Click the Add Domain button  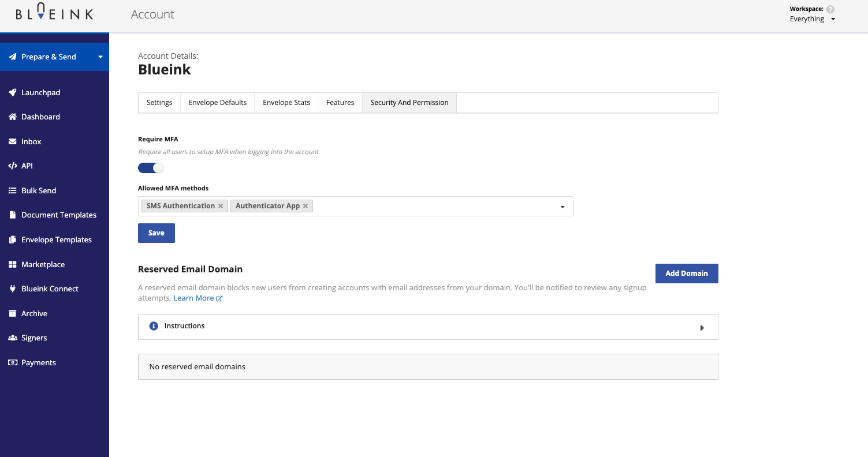click(687, 274)
